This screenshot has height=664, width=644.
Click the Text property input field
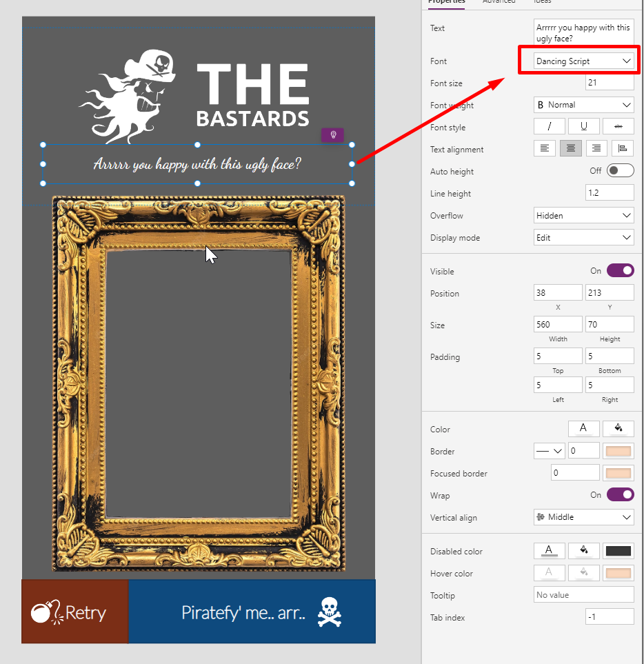(x=583, y=32)
